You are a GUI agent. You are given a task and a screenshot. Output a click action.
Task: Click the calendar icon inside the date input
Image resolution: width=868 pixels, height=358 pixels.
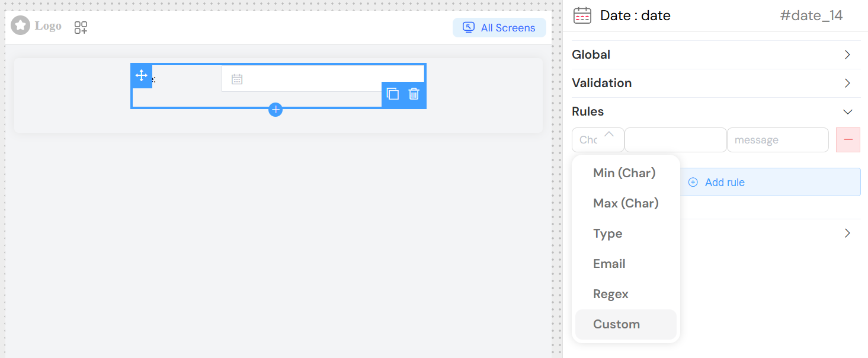tap(237, 79)
